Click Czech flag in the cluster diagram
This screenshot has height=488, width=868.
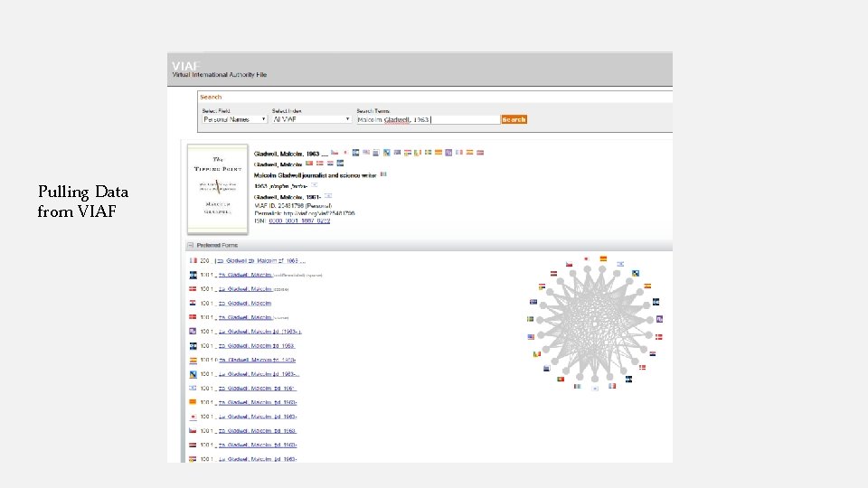569,265
